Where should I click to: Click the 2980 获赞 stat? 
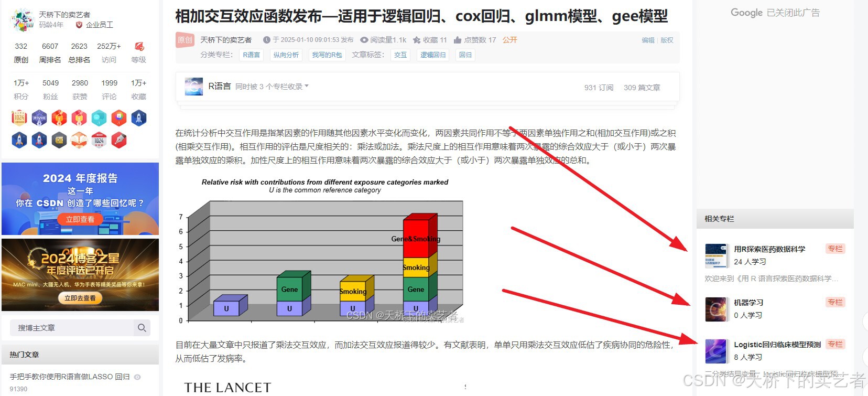click(x=80, y=90)
